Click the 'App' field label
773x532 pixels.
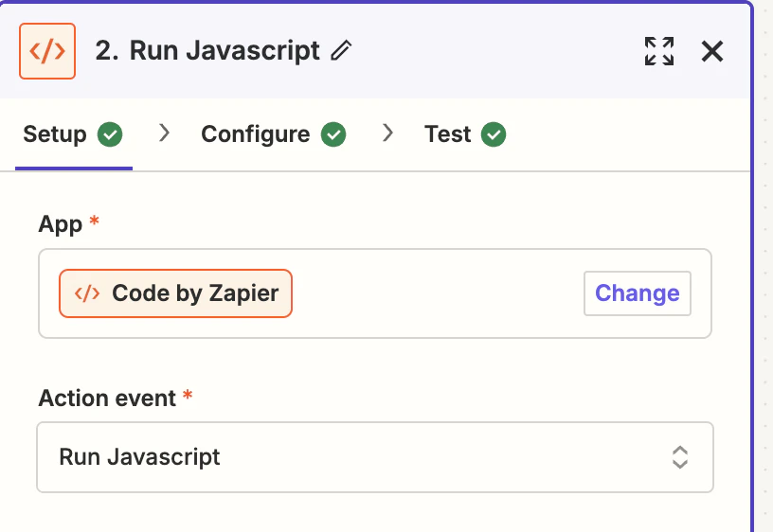pyautogui.click(x=60, y=224)
